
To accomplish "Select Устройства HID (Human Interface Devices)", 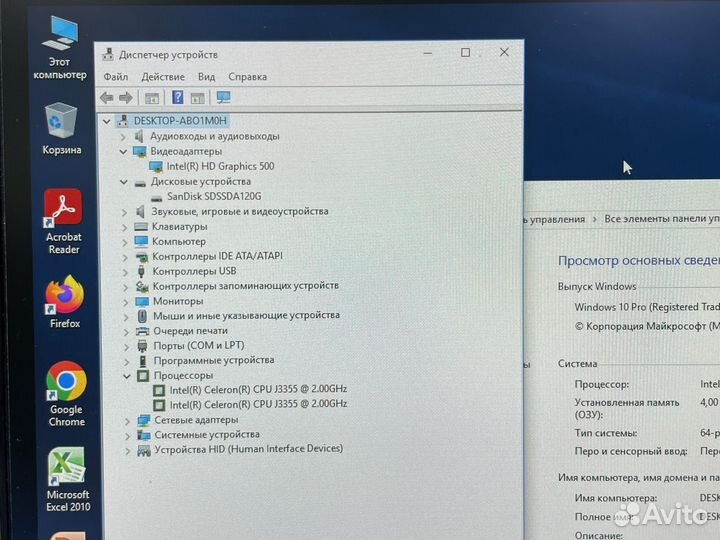I will point(248,449).
